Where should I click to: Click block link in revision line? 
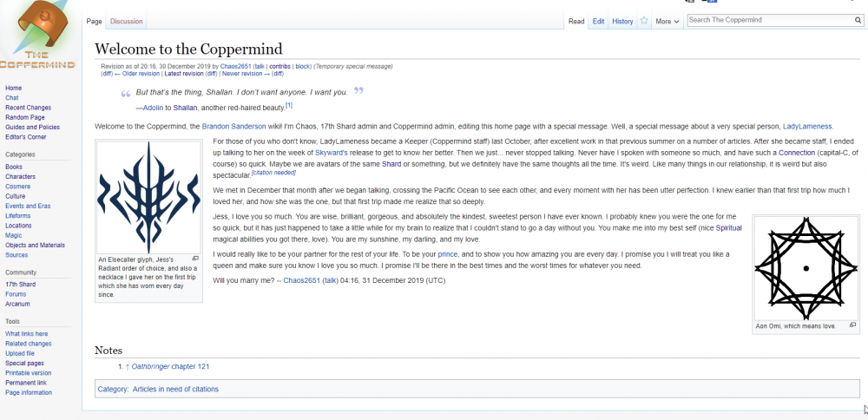302,67
